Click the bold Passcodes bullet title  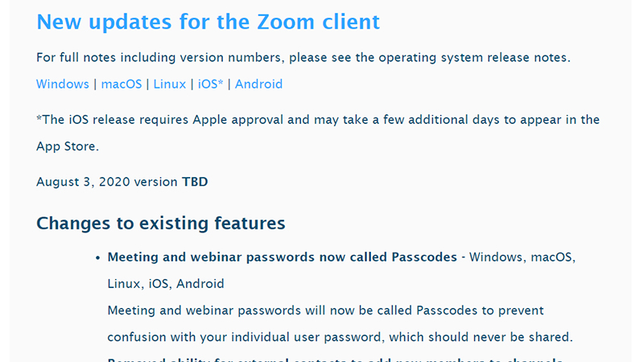(282, 257)
